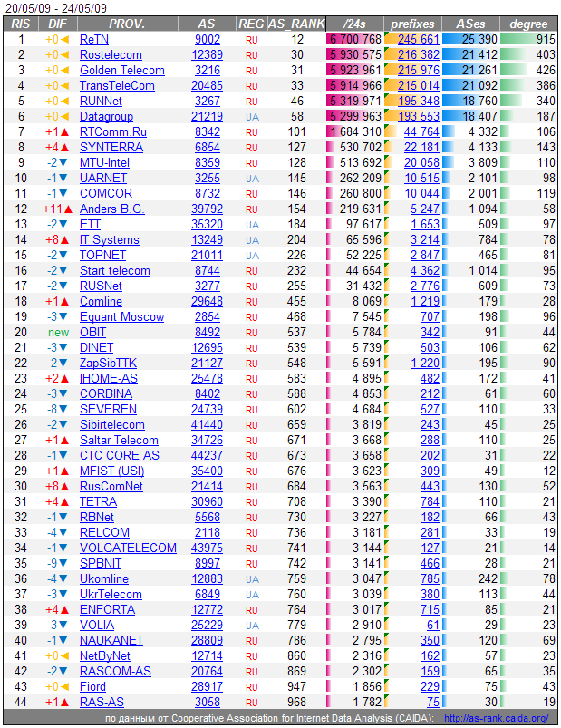Click the PROV. column header

click(x=127, y=24)
